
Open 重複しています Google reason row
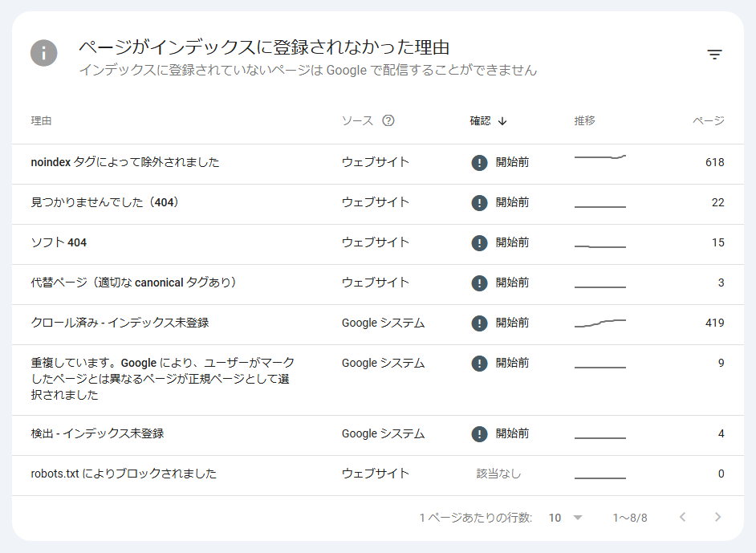[162, 379]
